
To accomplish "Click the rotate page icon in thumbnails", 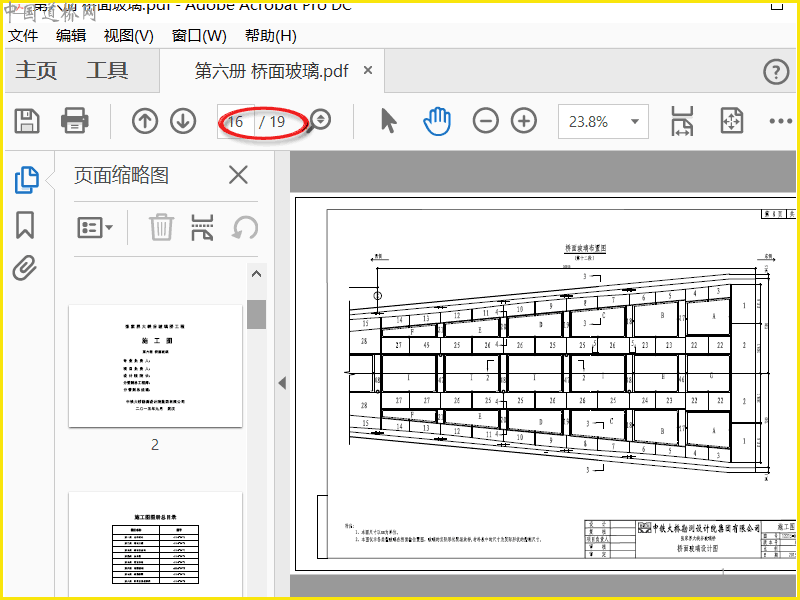I will [245, 228].
